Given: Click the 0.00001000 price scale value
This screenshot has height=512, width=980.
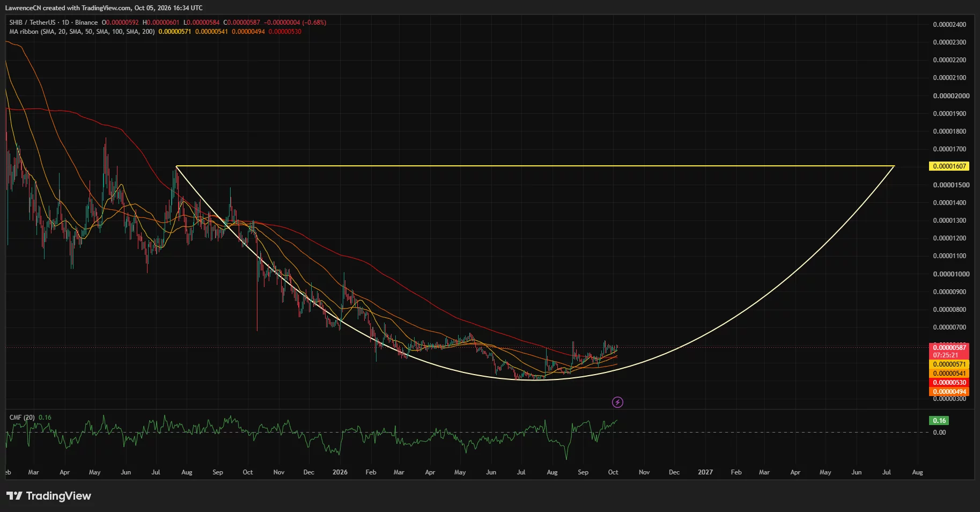Looking at the screenshot, I should pos(951,274).
